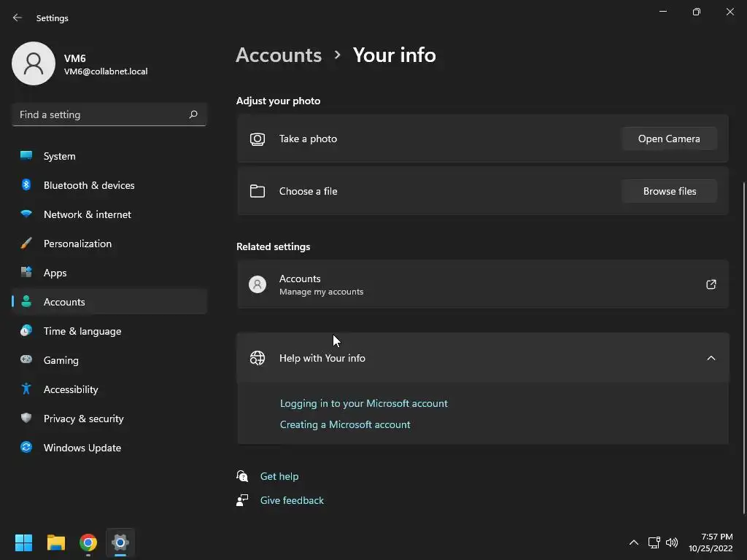This screenshot has width=747, height=560.
Task: Click the search magnifier icon
Action: coord(193,114)
